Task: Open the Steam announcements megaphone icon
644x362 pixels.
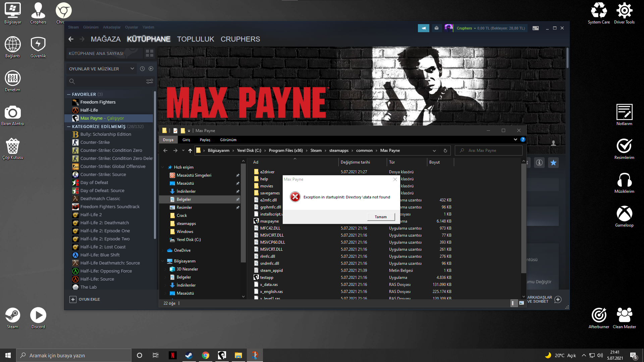Action: coord(423,28)
